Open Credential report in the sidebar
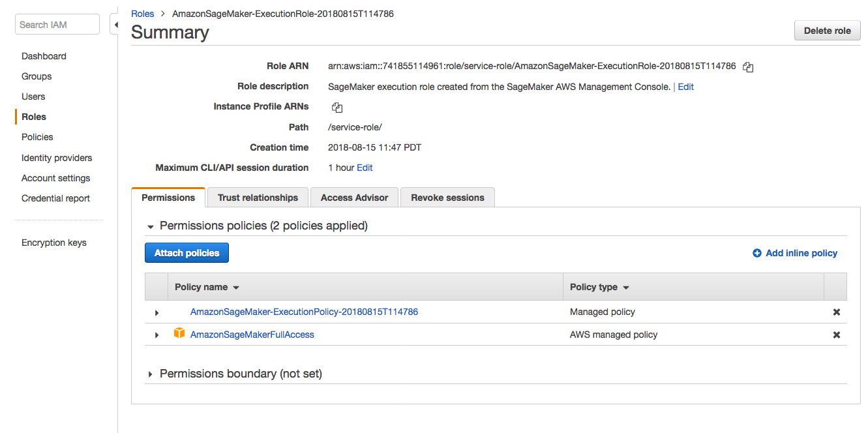The image size is (868, 433). (x=55, y=198)
